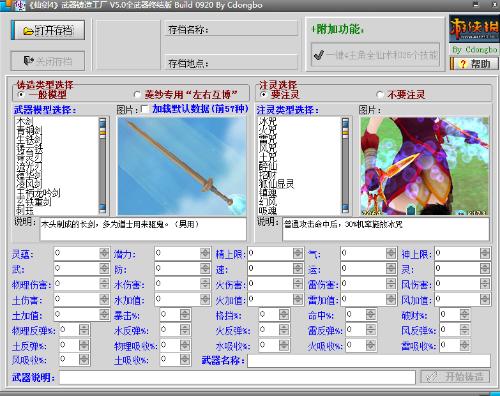Select 玄铁重剑 in weapon model list
This screenshot has width=500, height=396.
tap(33, 201)
